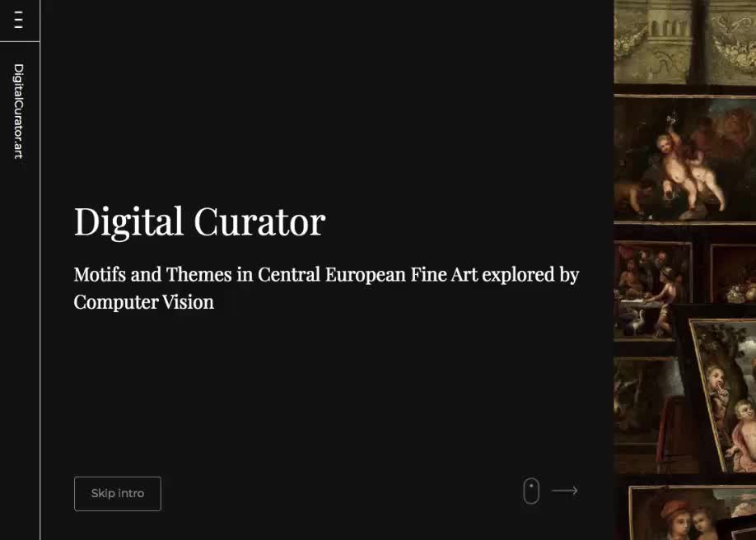Open the hamburger menu icon

coord(19,21)
